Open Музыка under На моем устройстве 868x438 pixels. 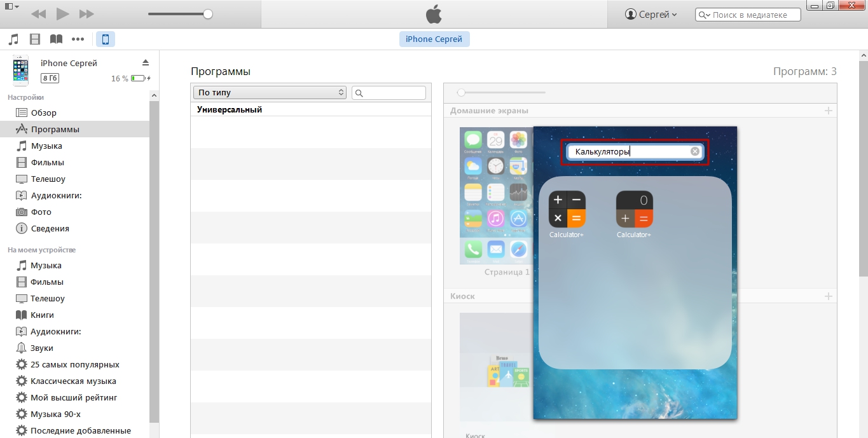click(x=46, y=265)
